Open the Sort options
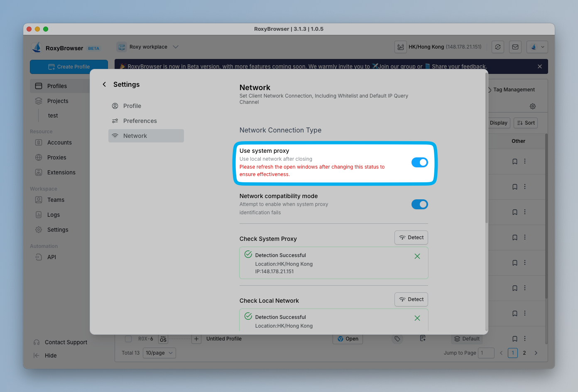This screenshot has width=578, height=392. 526,123
